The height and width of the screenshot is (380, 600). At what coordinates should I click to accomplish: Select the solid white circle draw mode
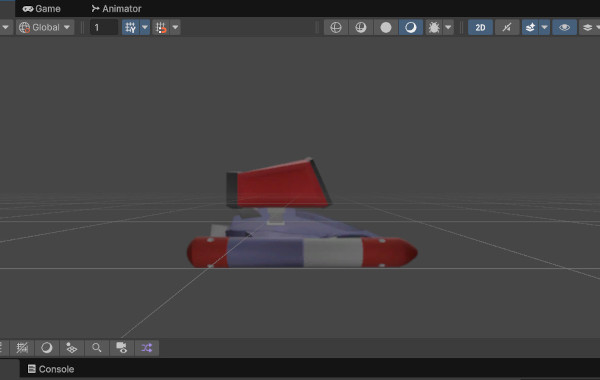(386, 28)
